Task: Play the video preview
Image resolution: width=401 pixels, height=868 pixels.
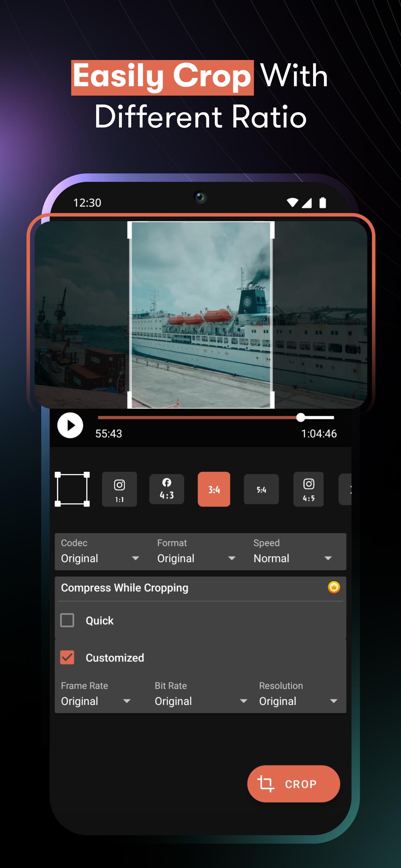Action: point(70,425)
